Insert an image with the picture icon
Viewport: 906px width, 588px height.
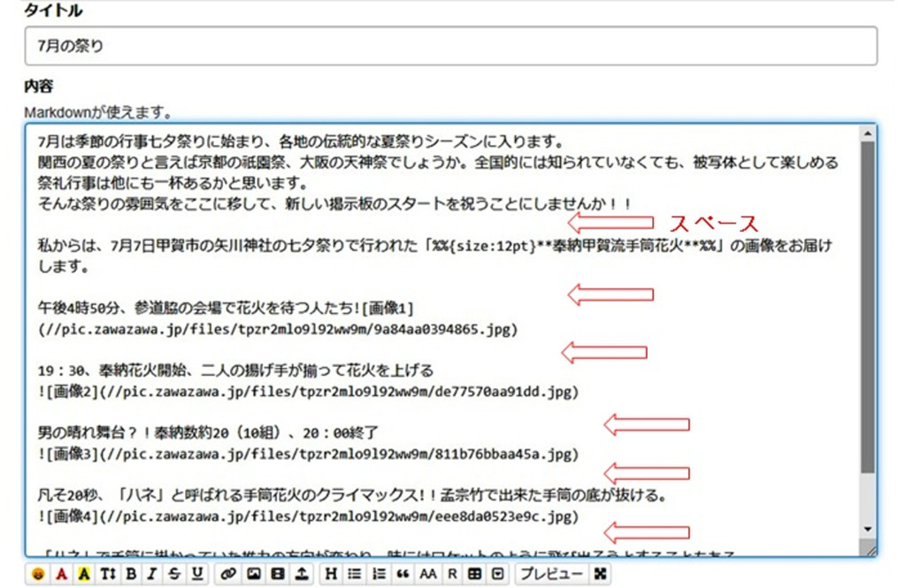point(254,574)
